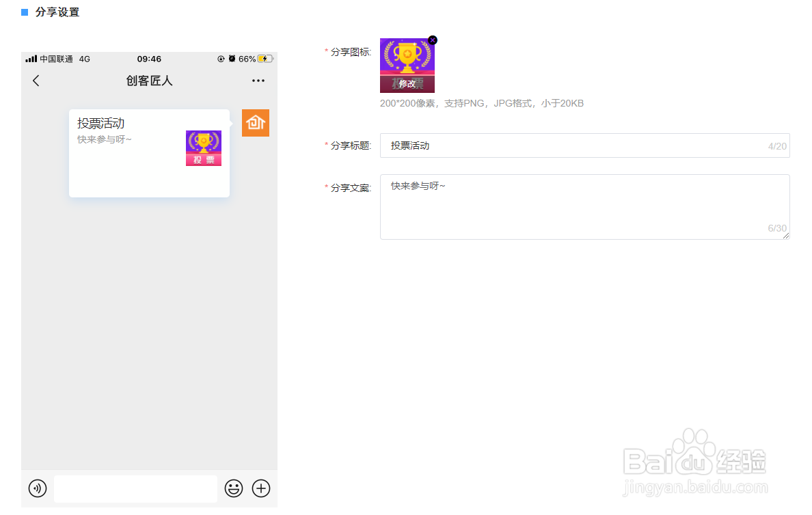Click the signal strength bars icon
Viewport: 812px width, 515px height.
(31, 59)
